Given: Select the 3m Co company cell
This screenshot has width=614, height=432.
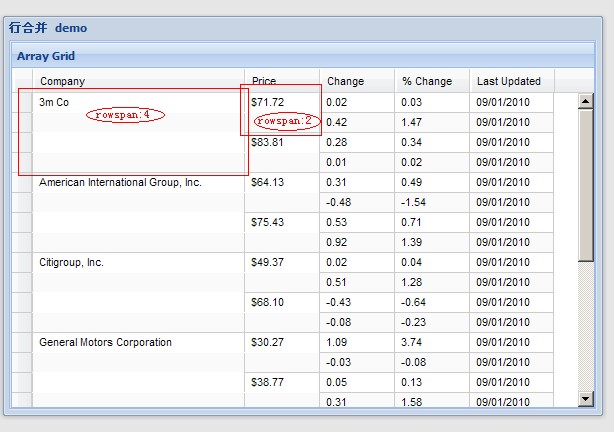Looking at the screenshot, I should pyautogui.click(x=54, y=102).
